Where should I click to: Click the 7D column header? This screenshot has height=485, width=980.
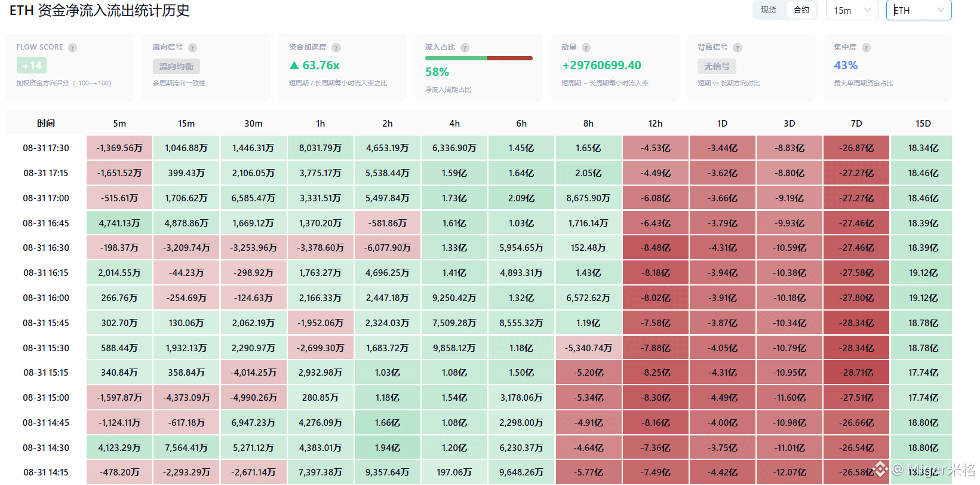point(856,123)
